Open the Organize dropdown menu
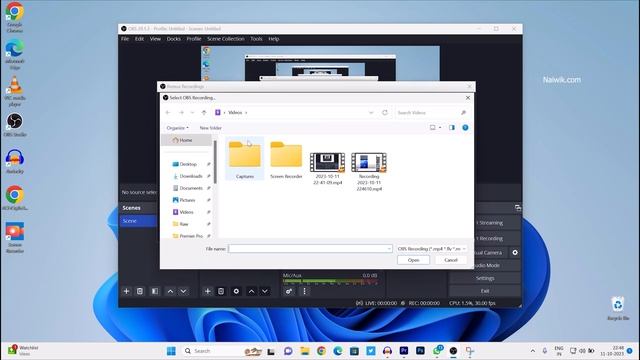The height and width of the screenshot is (360, 640). click(178, 128)
